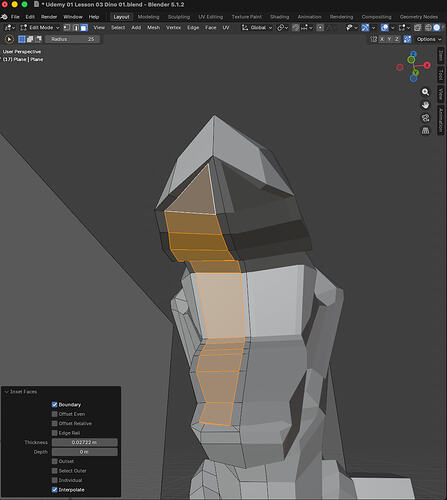Open the File menu
447x500 pixels.
pos(15,17)
